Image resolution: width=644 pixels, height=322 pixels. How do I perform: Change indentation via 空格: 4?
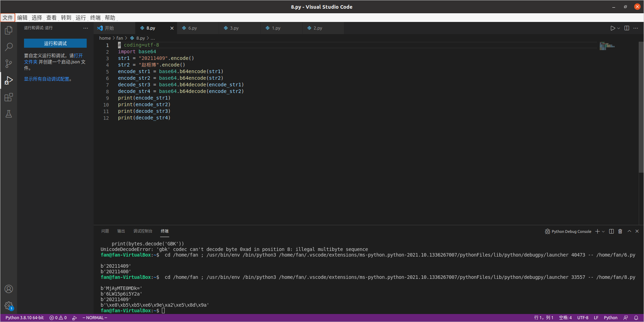(565, 318)
